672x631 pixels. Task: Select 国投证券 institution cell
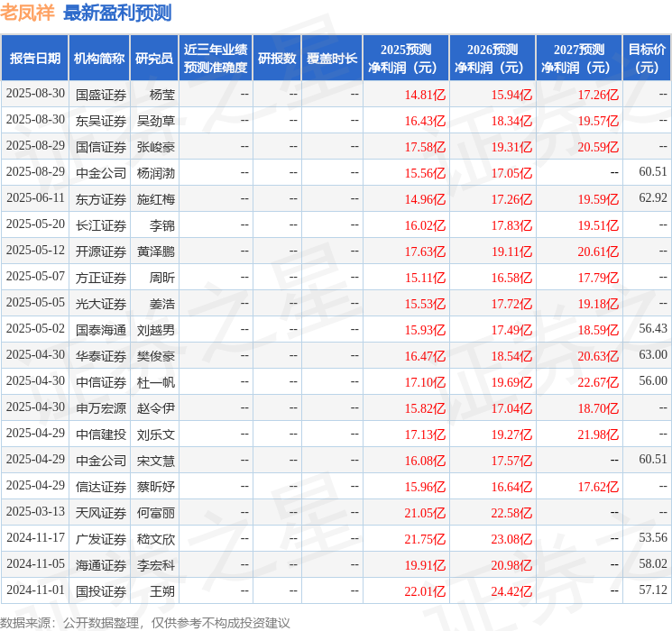pos(101,591)
